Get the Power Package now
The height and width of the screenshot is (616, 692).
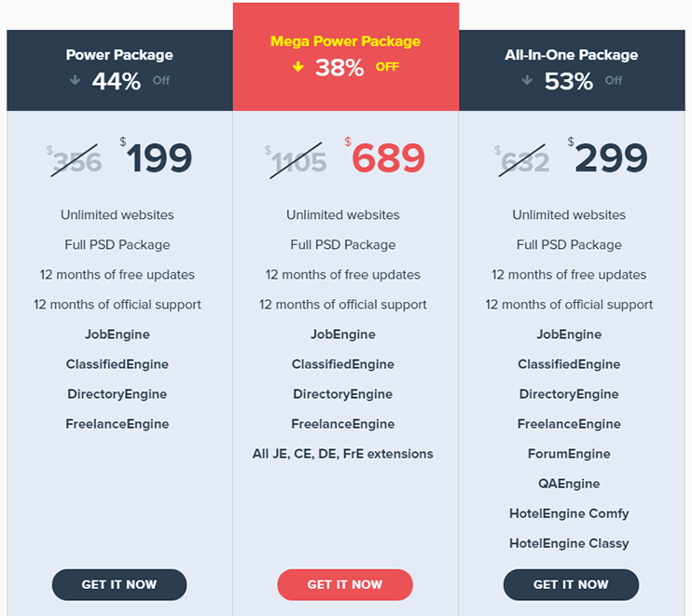(119, 584)
